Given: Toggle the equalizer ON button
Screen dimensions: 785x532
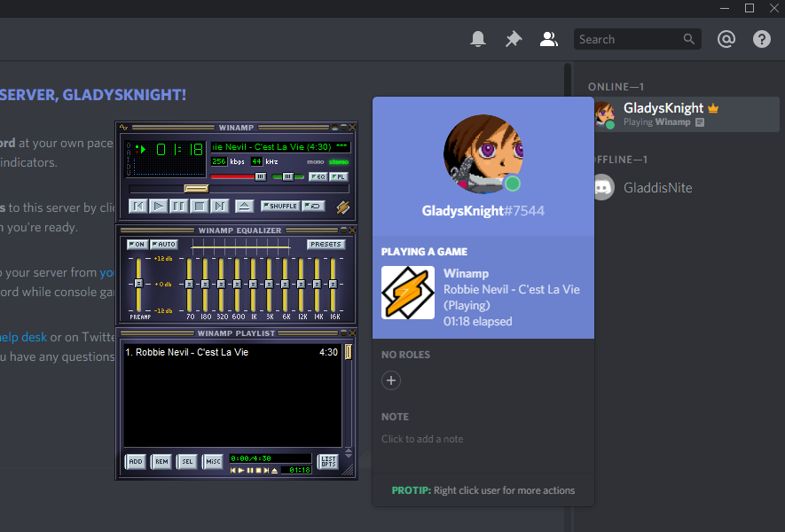Looking at the screenshot, I should point(137,244).
